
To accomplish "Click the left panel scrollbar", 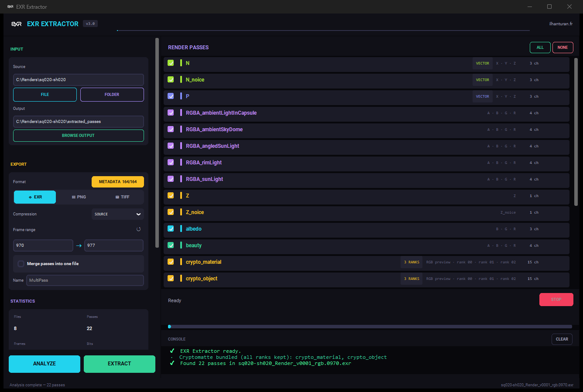I will coord(157,143).
